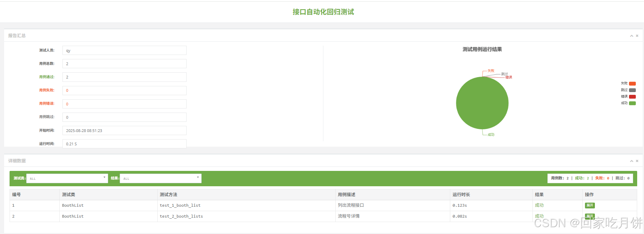Image resolution: width=644 pixels, height=234 pixels.
Task: Click 成功 result in row 1
Action: [539, 205]
